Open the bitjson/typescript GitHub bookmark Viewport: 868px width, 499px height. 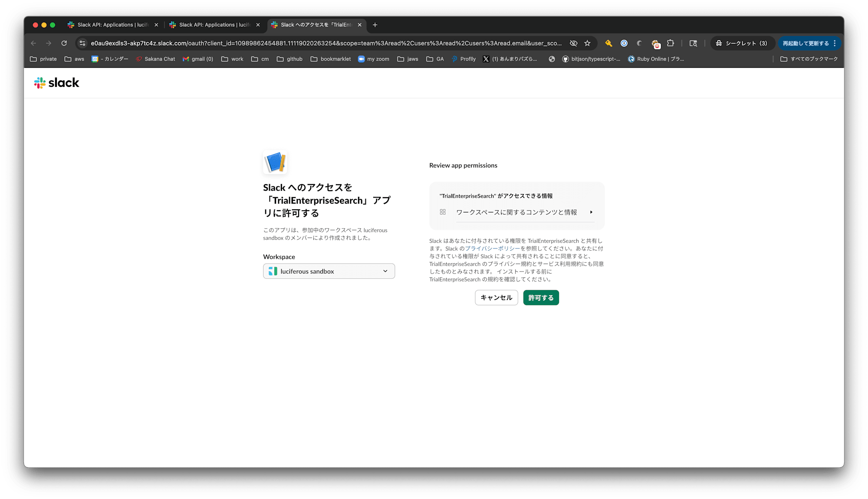(x=591, y=59)
